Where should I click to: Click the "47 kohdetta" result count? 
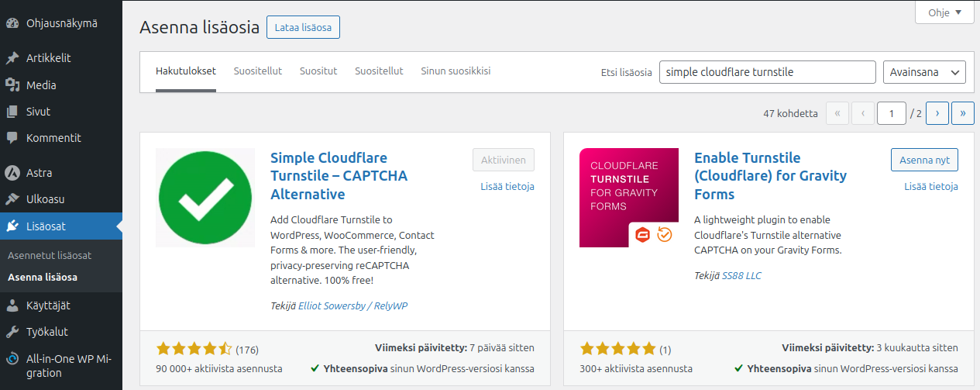pos(790,113)
